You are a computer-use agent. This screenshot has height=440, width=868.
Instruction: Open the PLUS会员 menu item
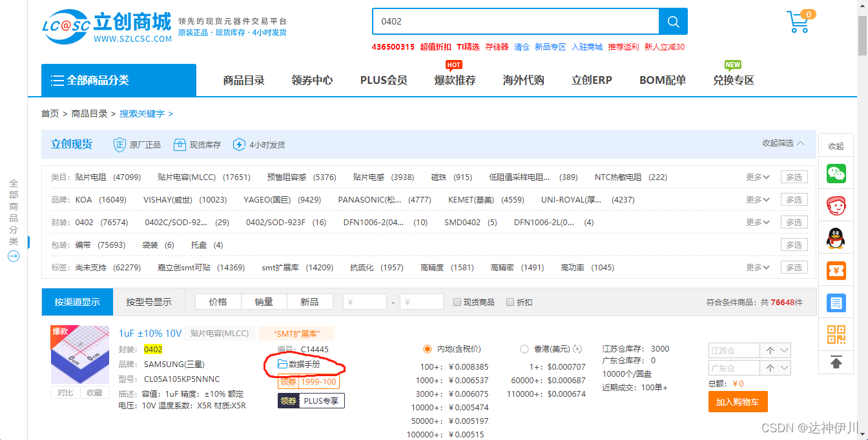pyautogui.click(x=384, y=80)
